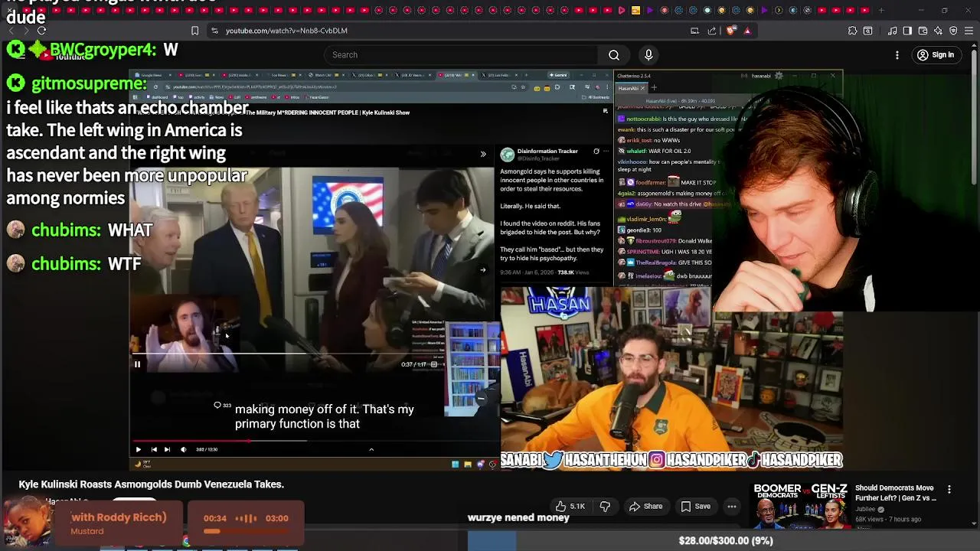
Task: Click chat username 'chubims' next to WHAT
Action: [66, 230]
